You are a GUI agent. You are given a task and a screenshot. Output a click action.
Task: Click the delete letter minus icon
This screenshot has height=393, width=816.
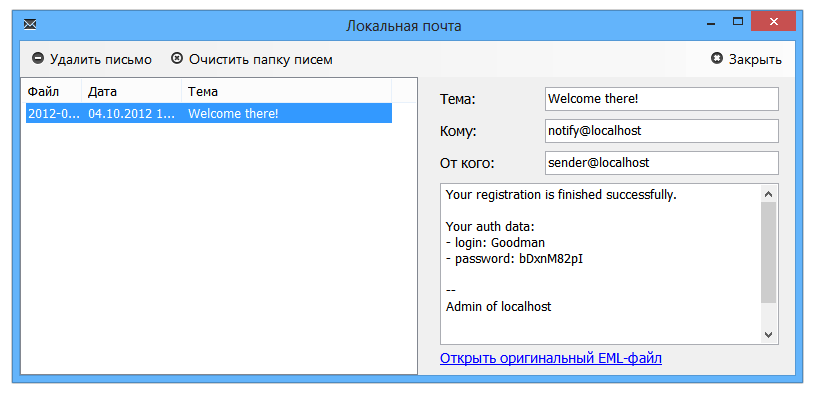coord(37,58)
